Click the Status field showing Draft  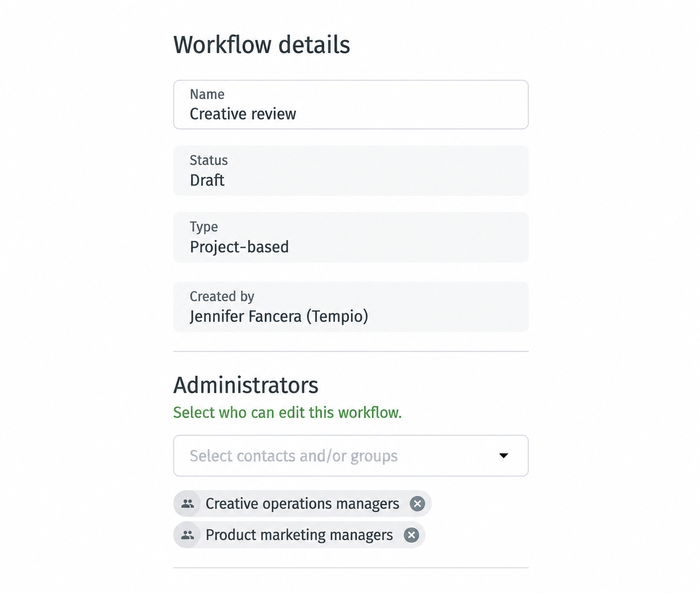(x=351, y=171)
